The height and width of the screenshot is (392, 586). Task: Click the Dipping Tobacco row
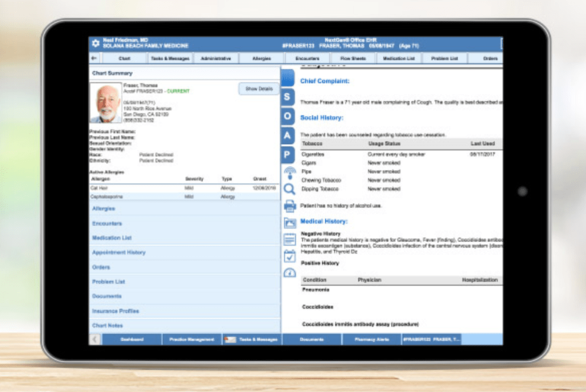(401, 188)
